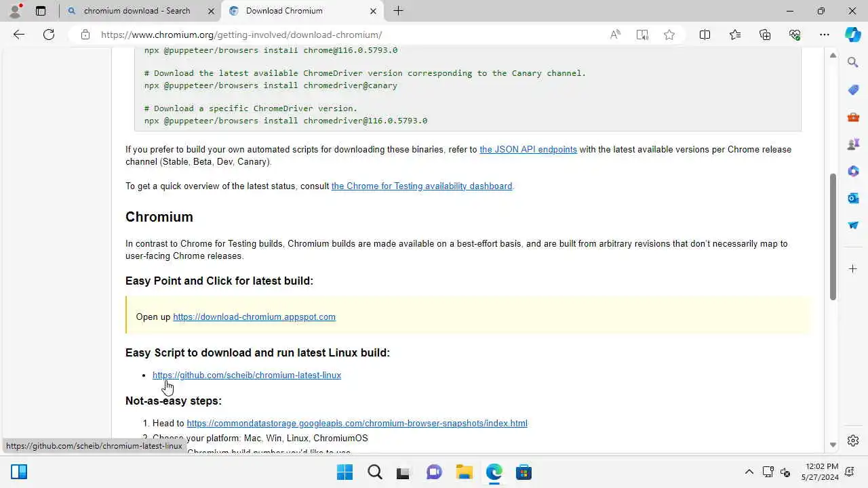This screenshot has height=488, width=868.
Task: Close the Download Chromium tab
Action: [x=373, y=11]
